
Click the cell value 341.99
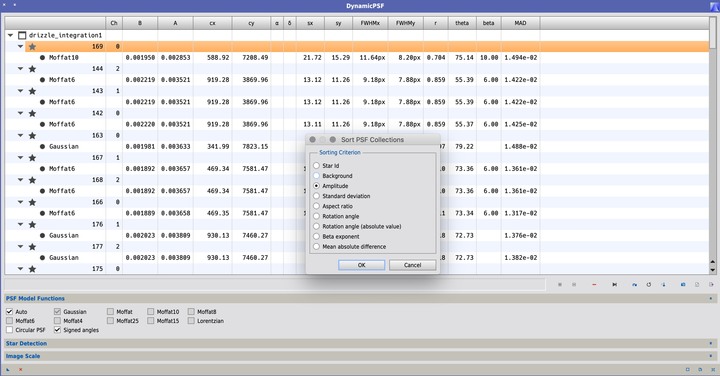[x=218, y=146]
